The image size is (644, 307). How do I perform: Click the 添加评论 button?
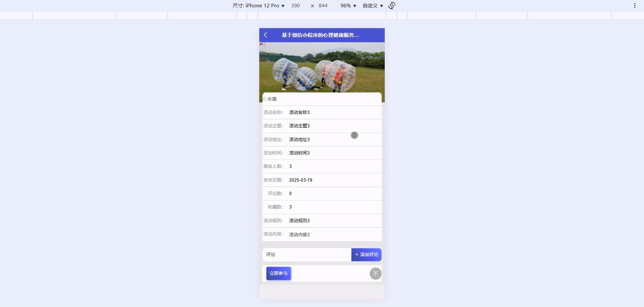pyautogui.click(x=366, y=255)
